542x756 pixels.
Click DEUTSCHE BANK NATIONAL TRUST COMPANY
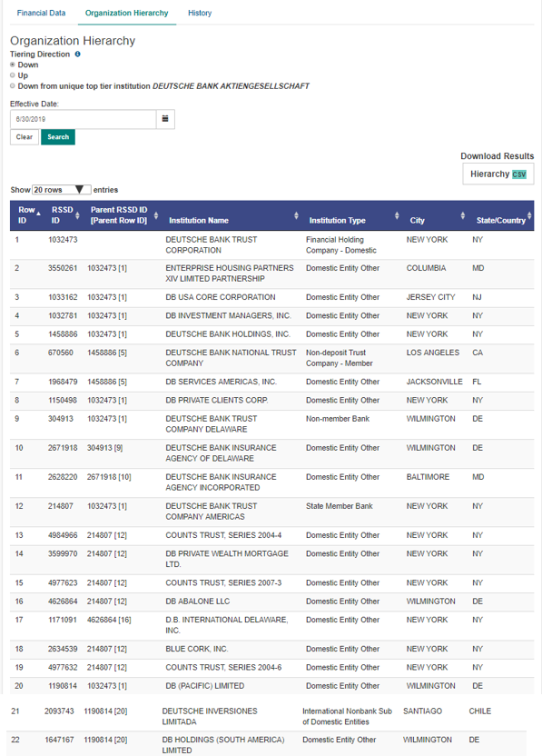pyautogui.click(x=231, y=358)
